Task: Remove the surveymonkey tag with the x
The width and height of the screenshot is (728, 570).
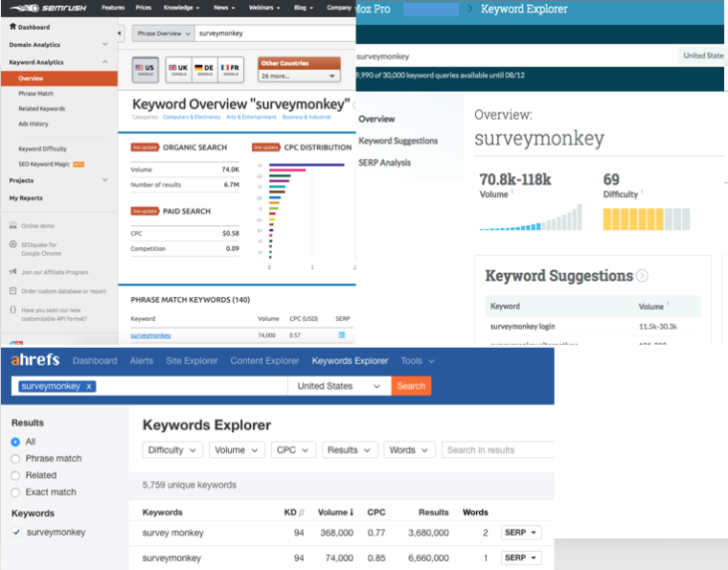Action: 89,386
